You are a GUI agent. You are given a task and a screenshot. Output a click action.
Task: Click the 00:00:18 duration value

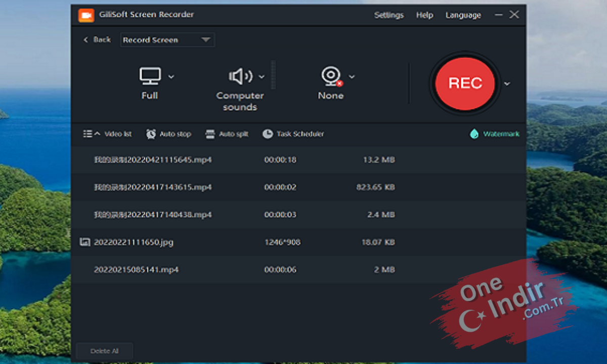280,160
